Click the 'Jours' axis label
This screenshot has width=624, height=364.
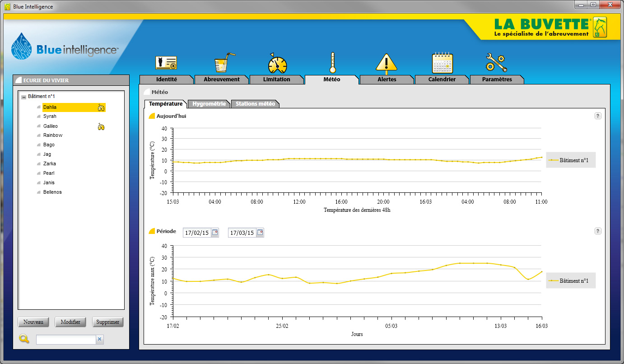pos(357,334)
